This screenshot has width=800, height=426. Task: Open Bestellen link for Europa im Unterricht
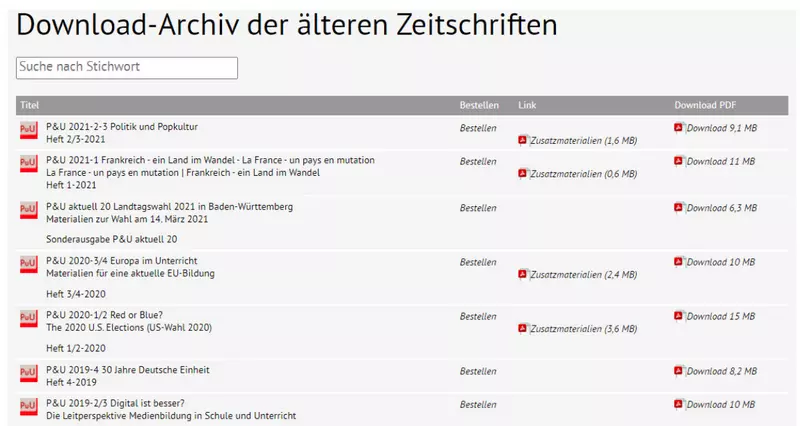click(x=478, y=262)
